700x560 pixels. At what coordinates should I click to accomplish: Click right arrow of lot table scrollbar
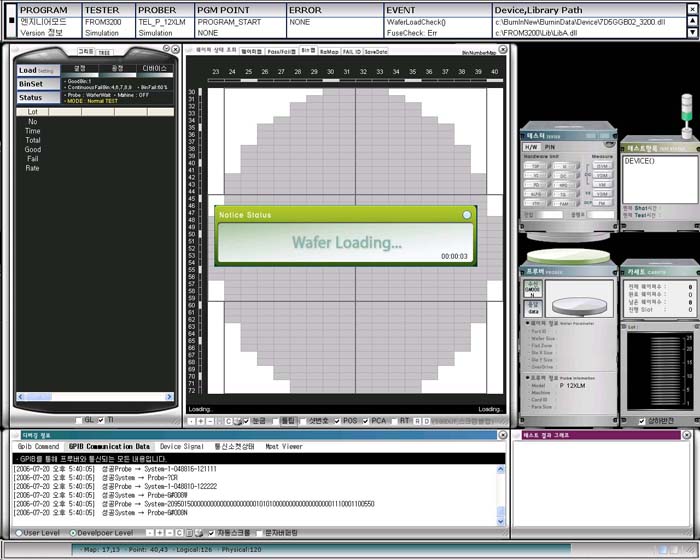(x=169, y=397)
